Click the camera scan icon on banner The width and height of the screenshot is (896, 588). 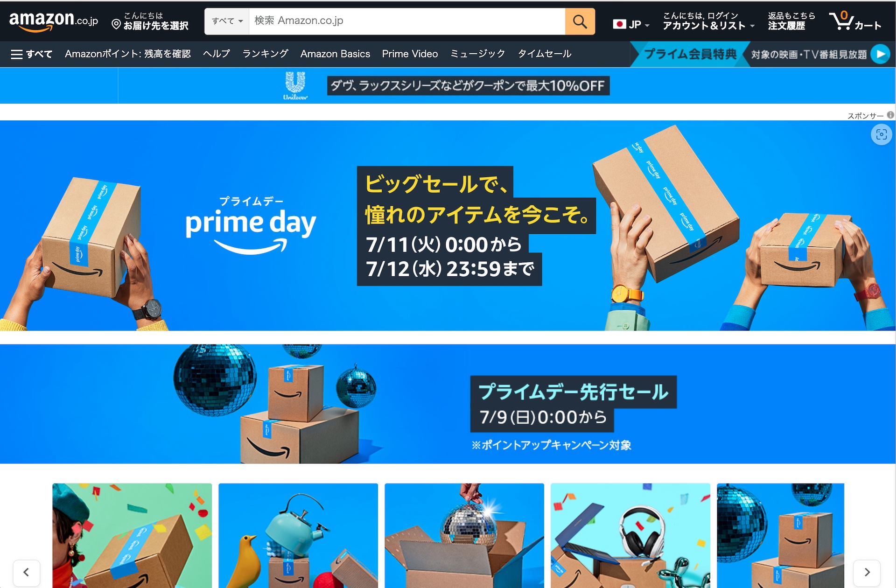point(881,135)
